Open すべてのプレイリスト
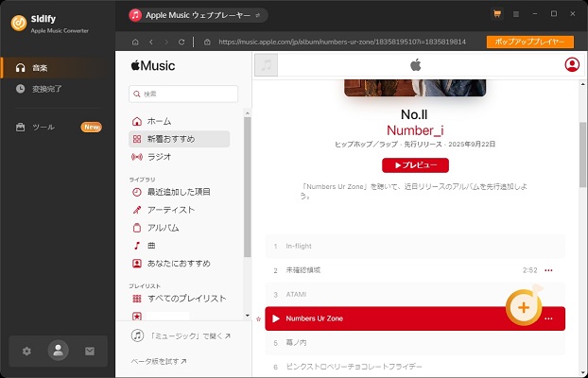Image resolution: width=588 pixels, height=378 pixels. 180,299
